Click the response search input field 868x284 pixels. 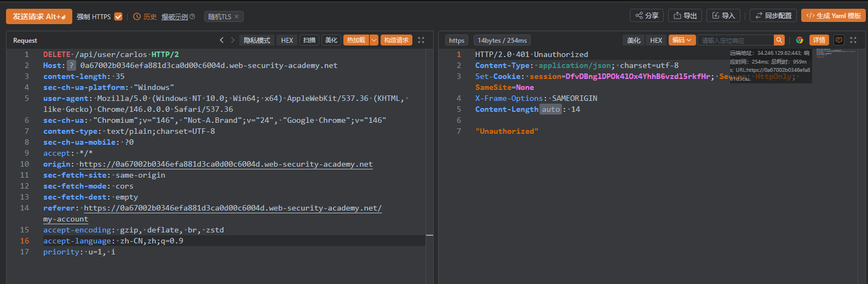735,40
